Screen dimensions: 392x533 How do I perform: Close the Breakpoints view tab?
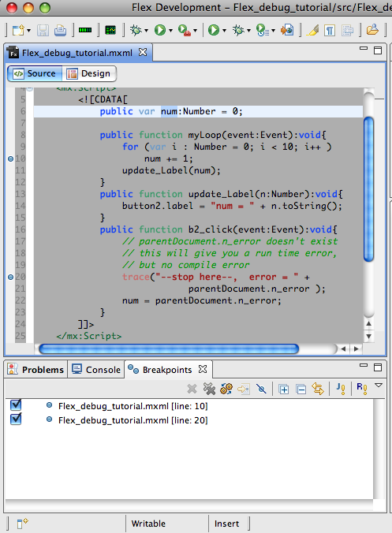point(203,369)
